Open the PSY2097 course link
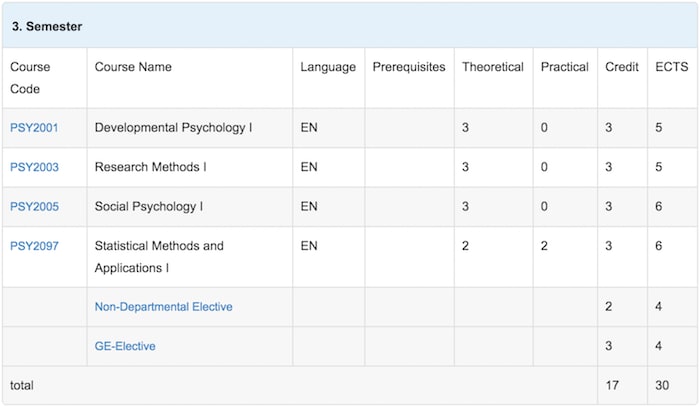Viewport: 700px width, 406px height. click(x=34, y=246)
